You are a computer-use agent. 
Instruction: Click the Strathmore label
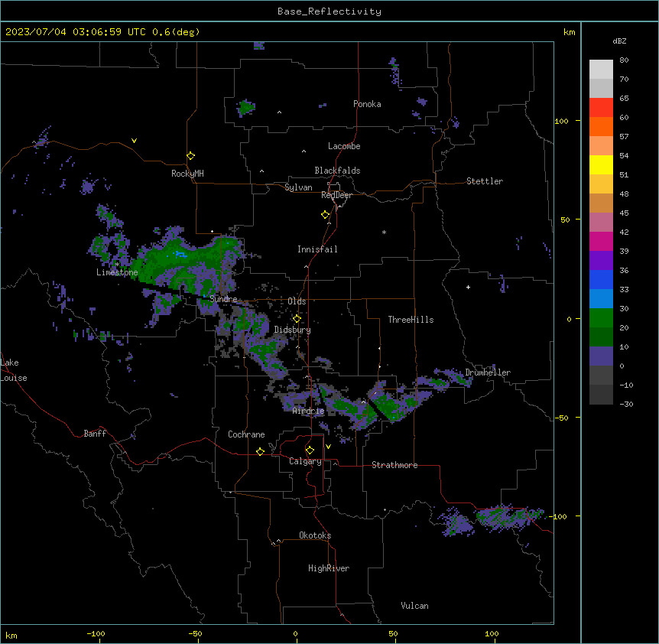(x=394, y=465)
